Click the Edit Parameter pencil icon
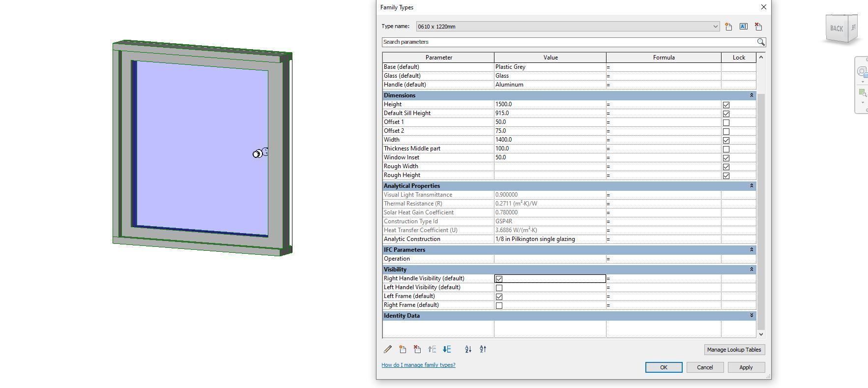The image size is (868, 388). [388, 349]
